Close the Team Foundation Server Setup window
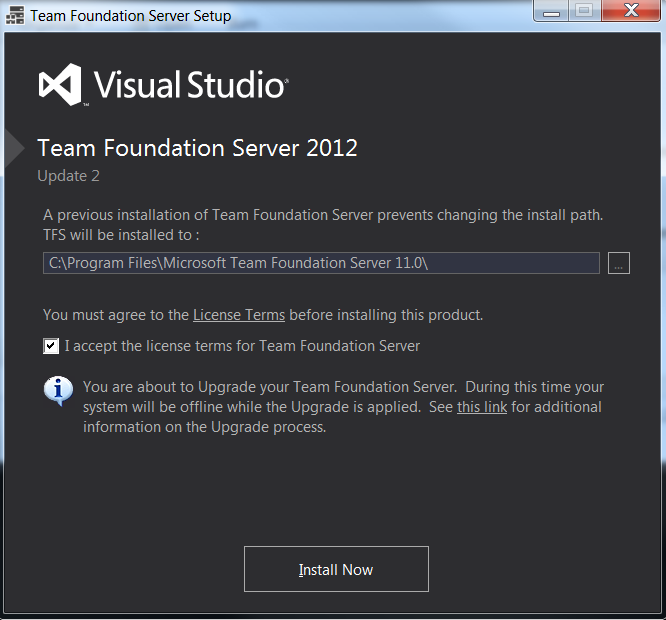 (631, 11)
